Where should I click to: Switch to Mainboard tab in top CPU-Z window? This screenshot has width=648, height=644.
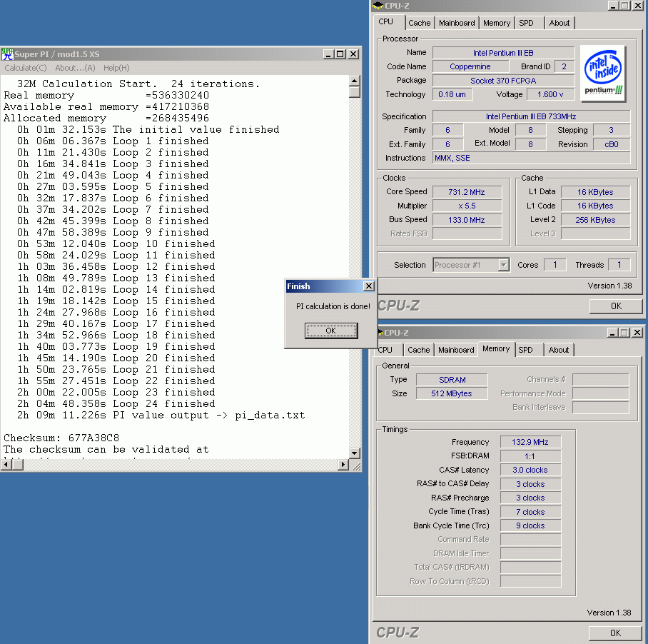click(457, 23)
